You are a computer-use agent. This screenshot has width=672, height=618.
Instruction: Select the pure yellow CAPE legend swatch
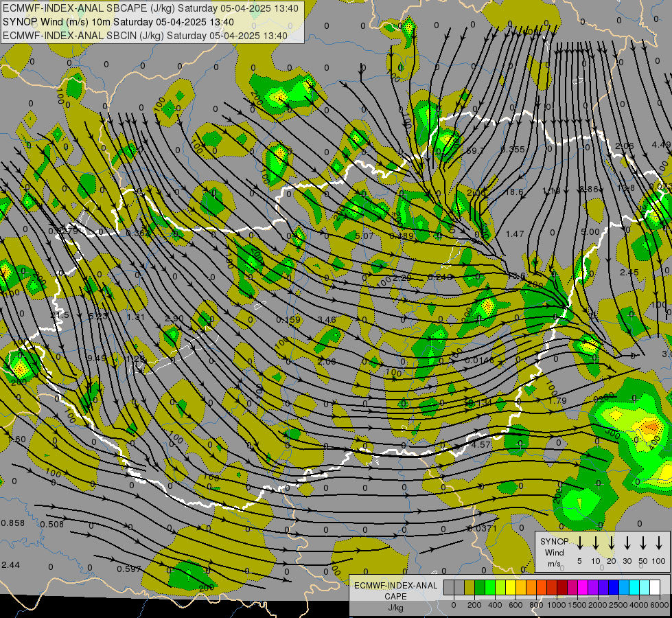(x=511, y=588)
